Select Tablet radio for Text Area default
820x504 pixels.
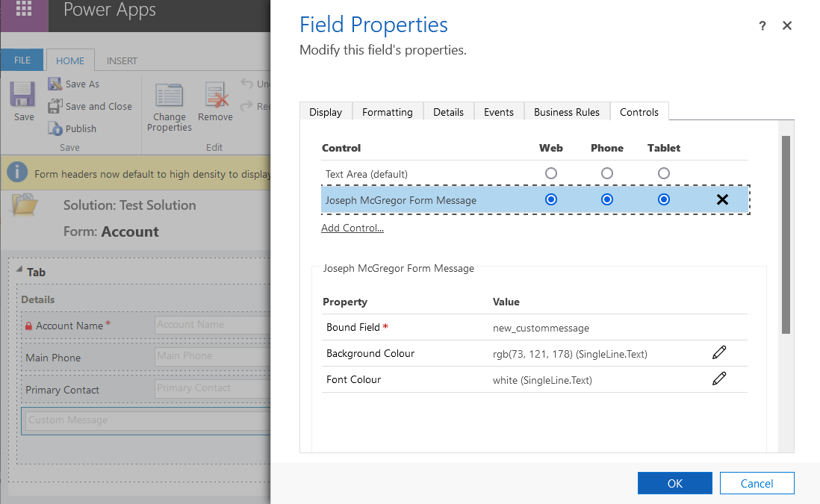(663, 173)
